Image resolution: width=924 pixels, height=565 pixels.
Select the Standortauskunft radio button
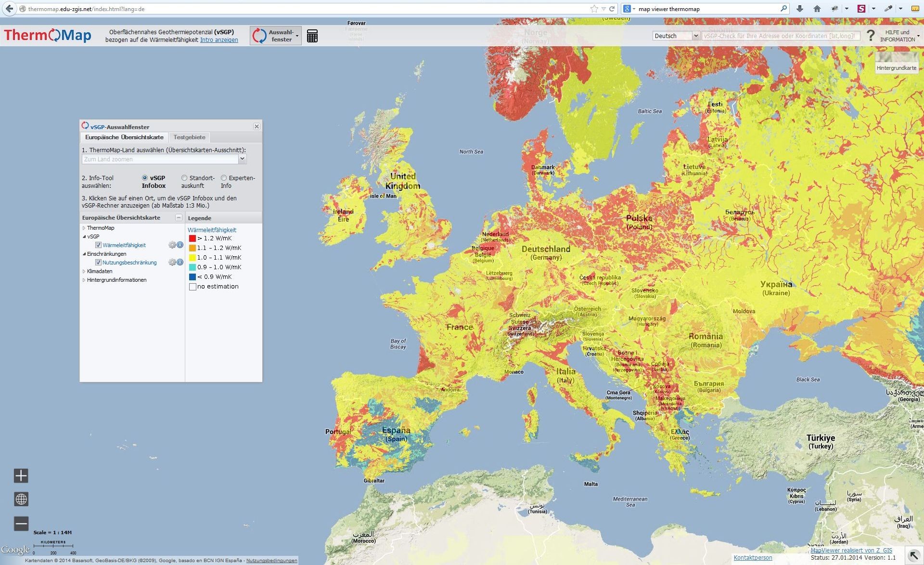184,178
